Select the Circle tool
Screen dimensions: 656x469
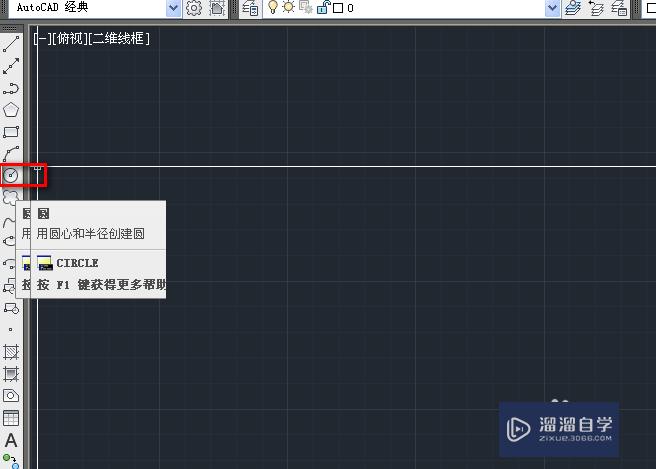[11, 175]
